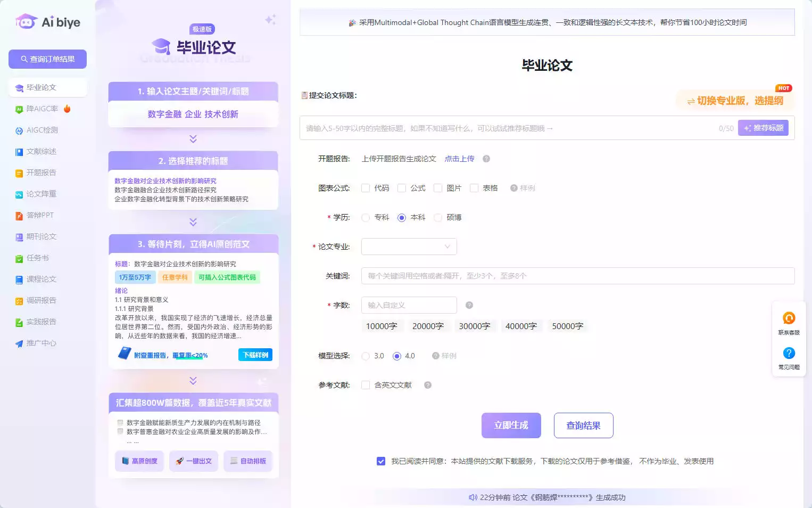Enable the 代码 checkbox
This screenshot has height=508, width=812.
pyautogui.click(x=366, y=188)
